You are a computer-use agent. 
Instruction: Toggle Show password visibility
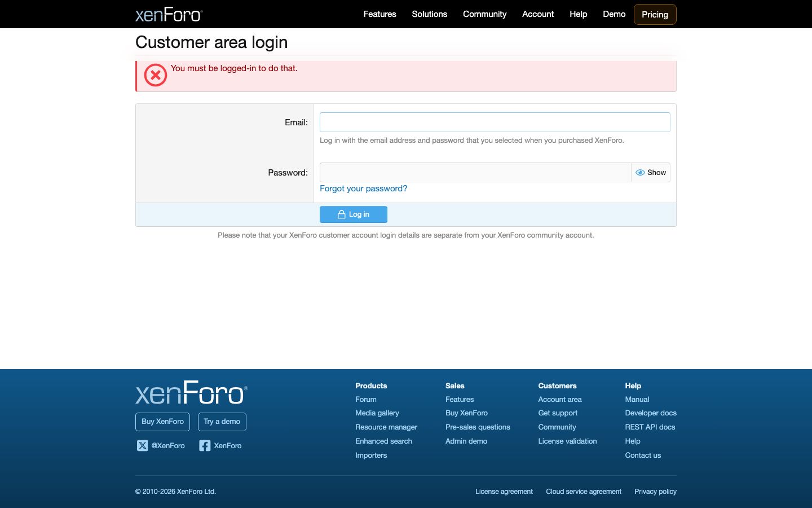[651, 173]
